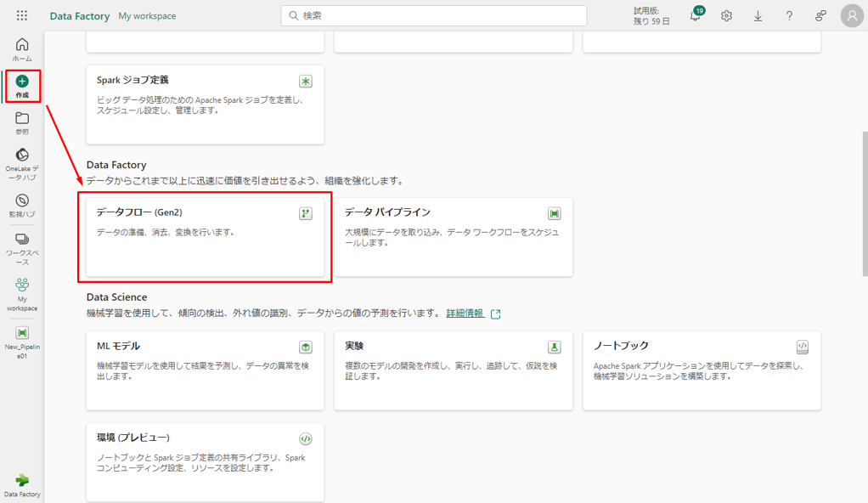The width and height of the screenshot is (868, 503).
Task: Open the user account avatar
Action: tap(852, 15)
